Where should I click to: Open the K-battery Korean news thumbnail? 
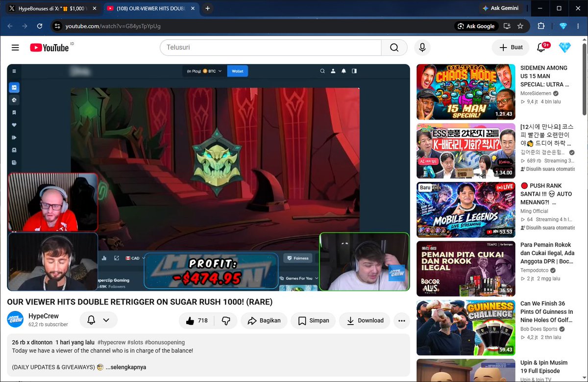point(466,151)
